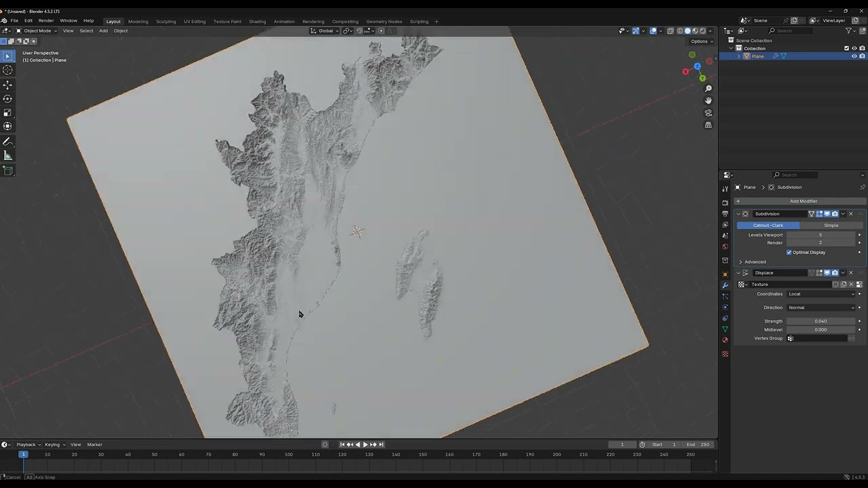Switch perspective/orthographic grid icon
This screenshot has width=868, height=488.
click(708, 125)
